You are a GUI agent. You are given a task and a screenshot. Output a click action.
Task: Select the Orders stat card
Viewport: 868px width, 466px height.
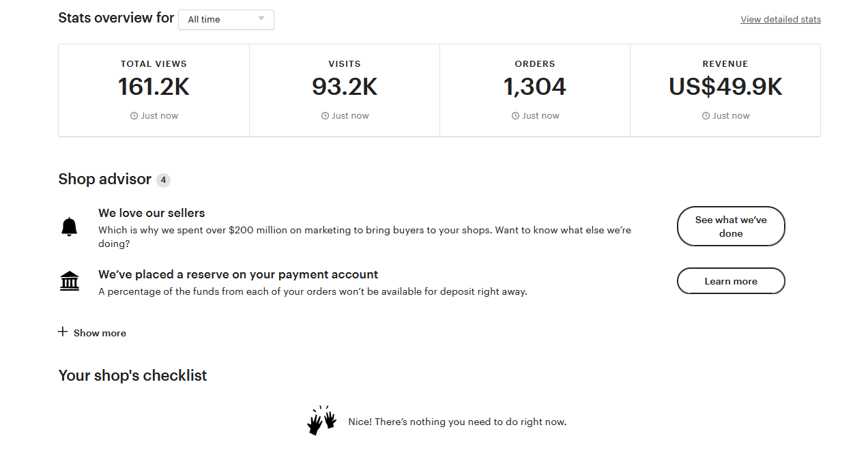click(x=535, y=90)
